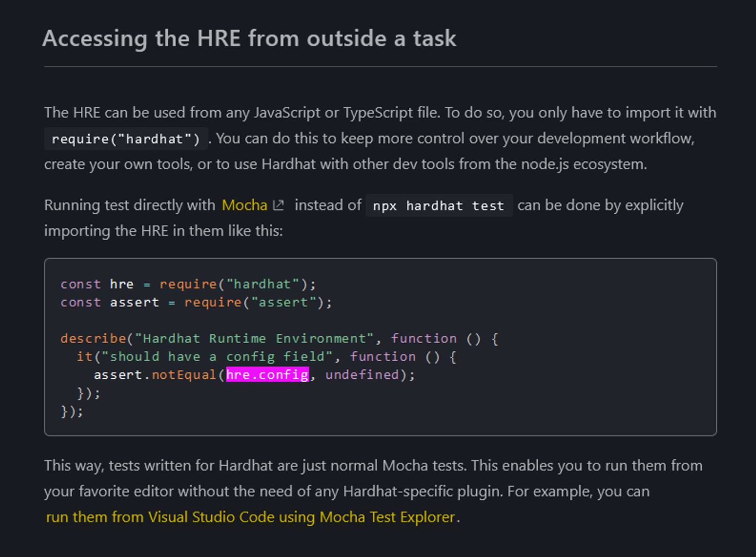Click the code line 'const hre = require("hardhat");'
756x557 pixels.
point(188,284)
